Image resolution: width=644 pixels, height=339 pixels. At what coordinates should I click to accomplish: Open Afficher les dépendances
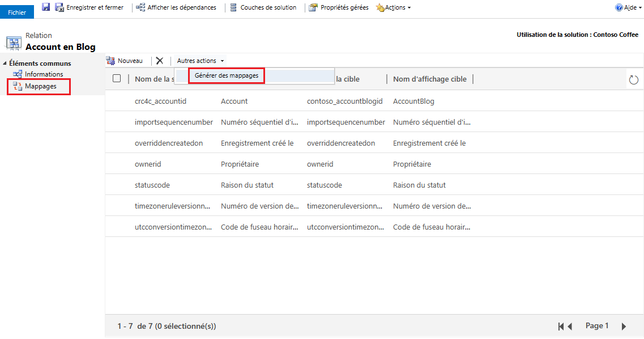click(x=176, y=7)
